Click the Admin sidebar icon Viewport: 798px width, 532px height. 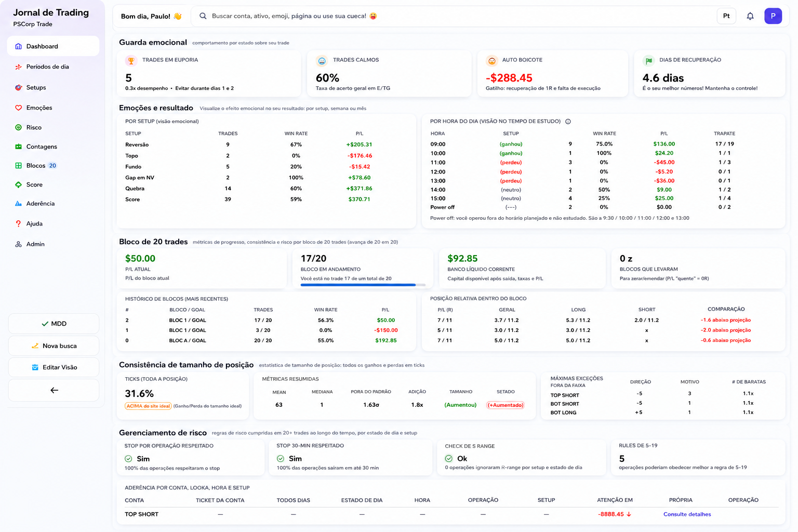pos(19,244)
